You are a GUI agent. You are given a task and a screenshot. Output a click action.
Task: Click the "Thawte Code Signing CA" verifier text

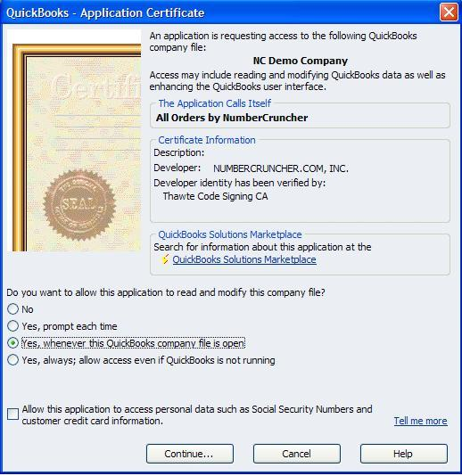215,196
